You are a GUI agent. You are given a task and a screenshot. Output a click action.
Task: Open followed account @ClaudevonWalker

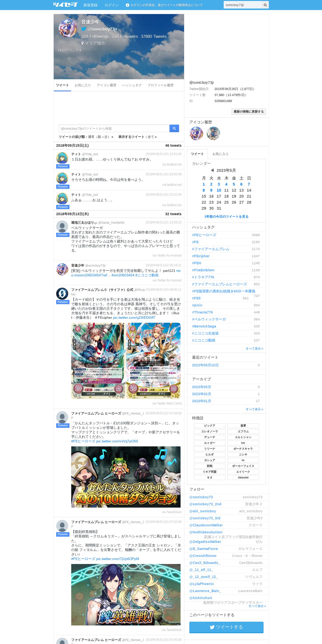point(206,525)
